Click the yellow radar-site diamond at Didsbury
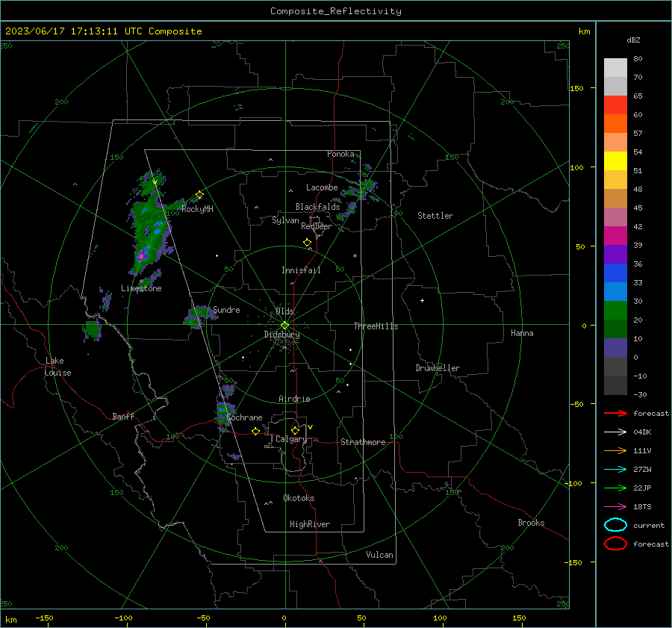Viewport: 672px width, 628px height. (x=284, y=326)
